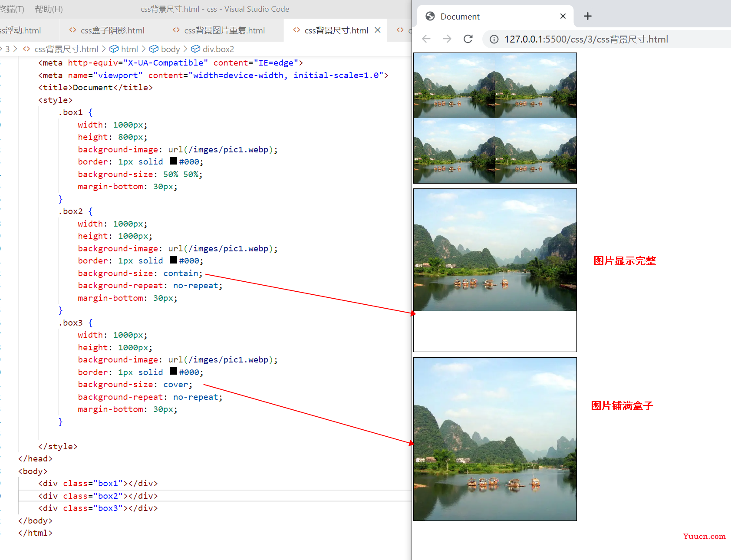Click the 'cover' value in box3
731x560 pixels.
176,385
